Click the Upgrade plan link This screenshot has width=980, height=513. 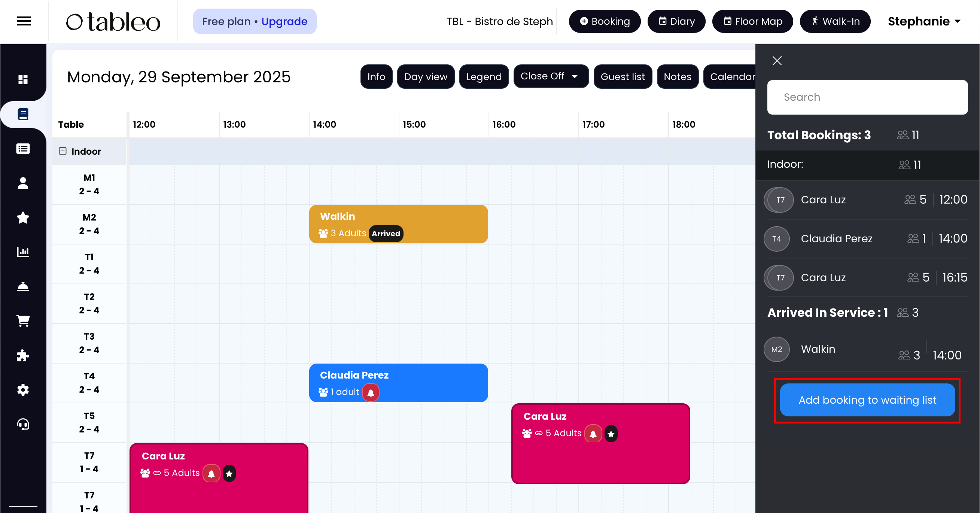[284, 21]
